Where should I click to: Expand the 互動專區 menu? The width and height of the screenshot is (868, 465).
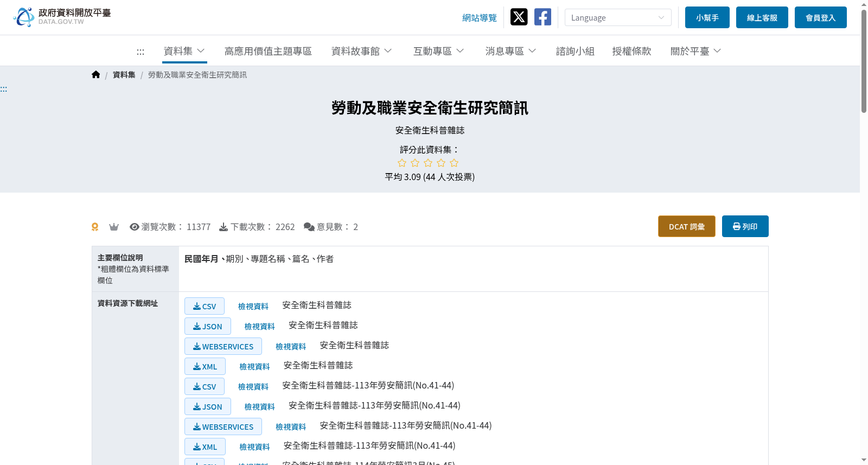tap(439, 51)
